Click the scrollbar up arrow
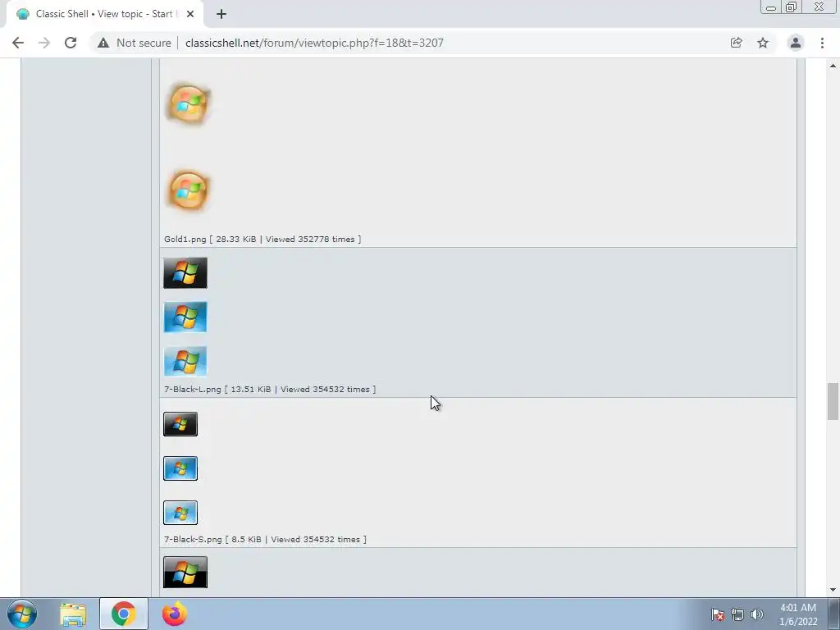Viewport: 840px width, 630px height. [833, 66]
